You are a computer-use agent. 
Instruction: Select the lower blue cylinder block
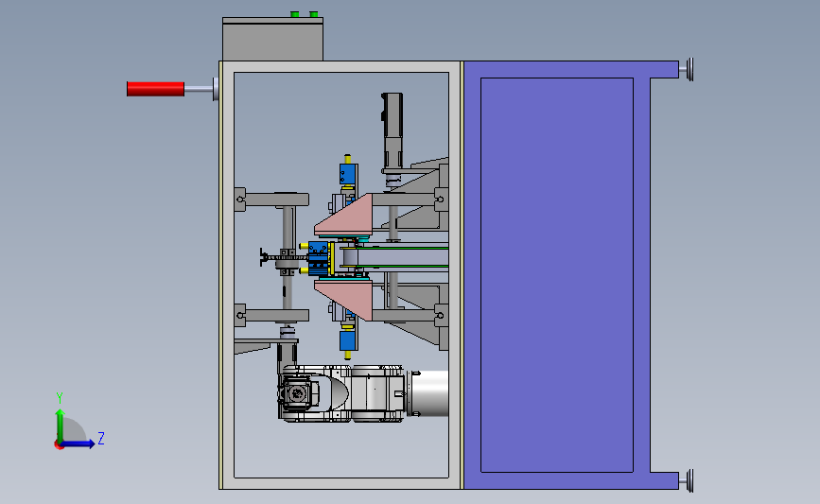pyautogui.click(x=348, y=340)
